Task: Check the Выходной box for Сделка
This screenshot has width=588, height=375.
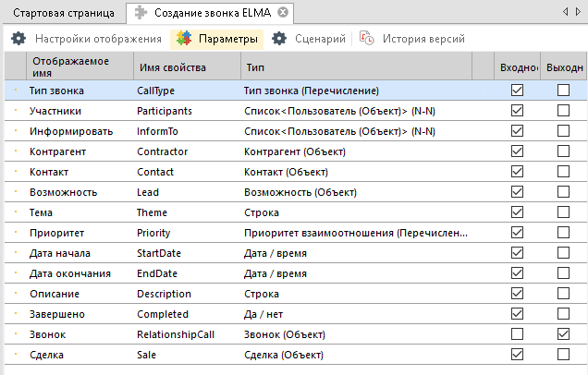Action: 563,354
